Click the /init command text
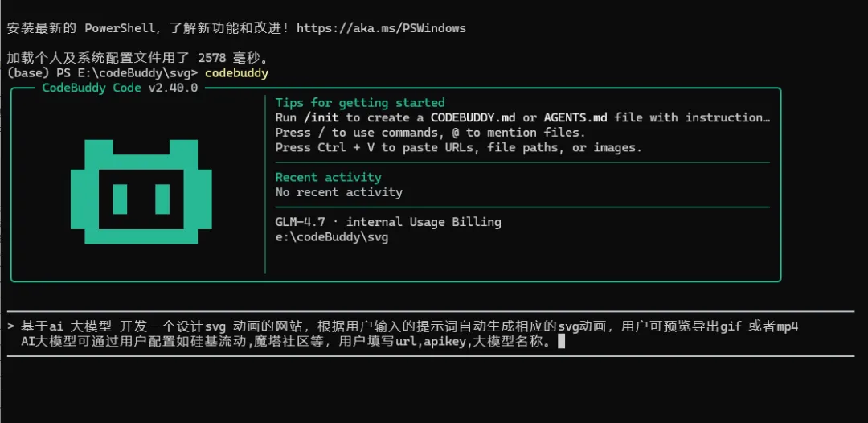Image resolution: width=868 pixels, height=423 pixels. [321, 117]
